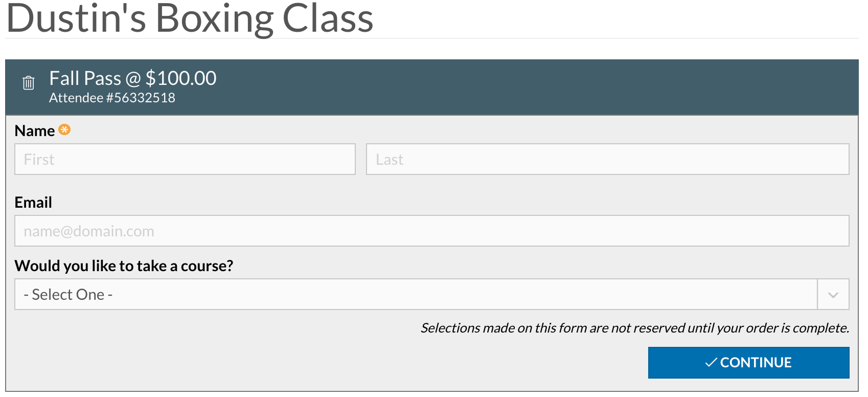Delete the Fall Pass attendee with trash icon
868x397 pixels.
[29, 82]
